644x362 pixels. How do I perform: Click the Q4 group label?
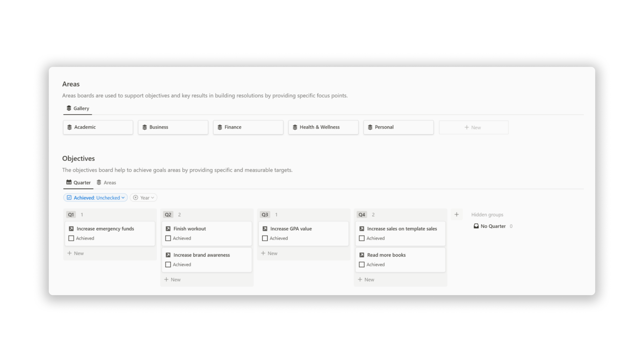pyautogui.click(x=362, y=215)
